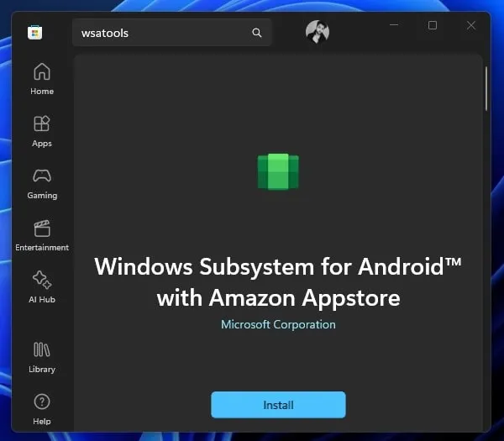Click the search magnifier icon
This screenshot has height=441, width=504.
(256, 33)
